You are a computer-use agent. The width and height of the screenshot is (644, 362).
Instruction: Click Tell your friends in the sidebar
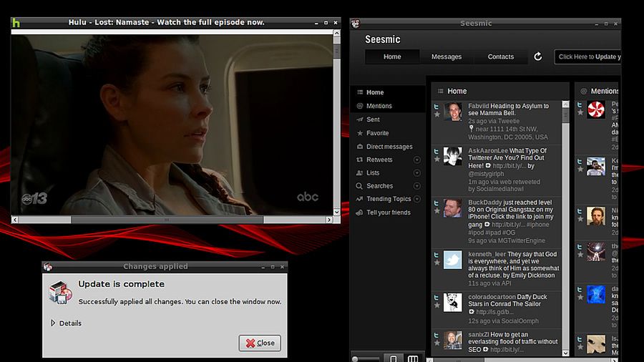pos(388,212)
